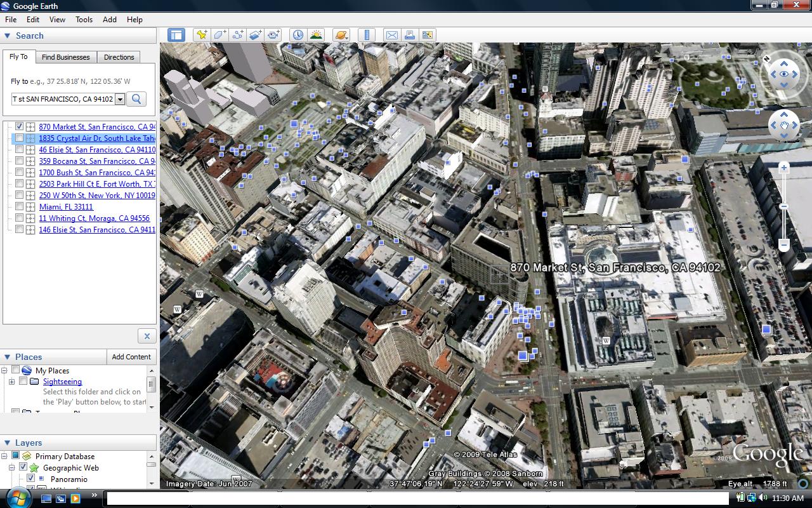
Task: Collapse the Search panel triangle
Action: [x=8, y=36]
